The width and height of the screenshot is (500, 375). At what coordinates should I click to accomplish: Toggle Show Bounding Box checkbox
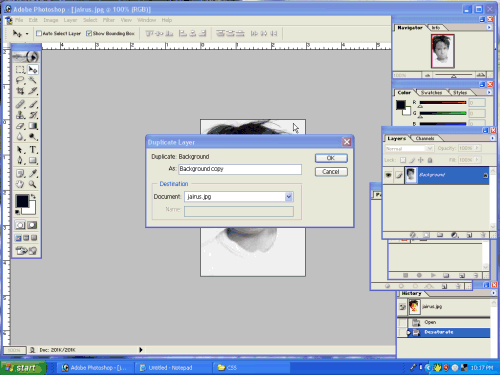89,33
